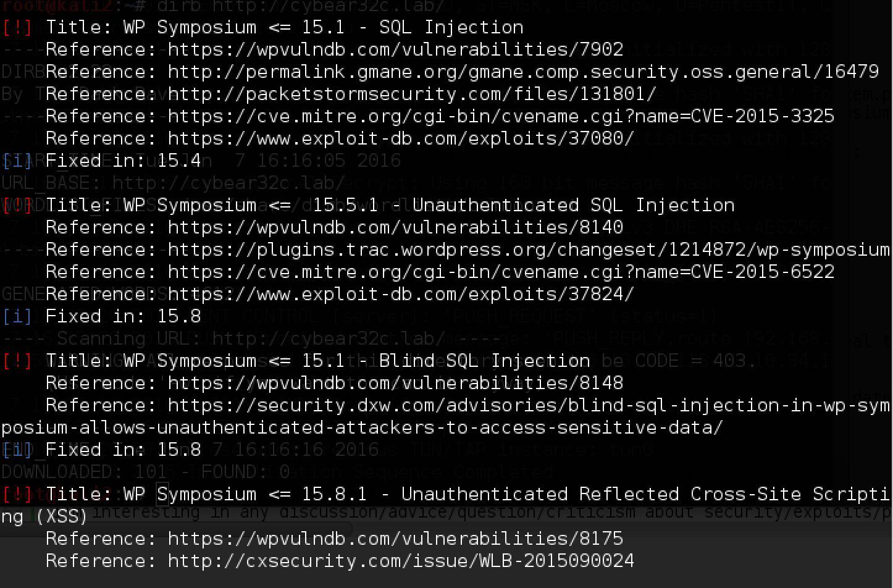Open the security.dxw.com blind-sql-injection advisory link
The height and width of the screenshot is (588, 893).
529,405
